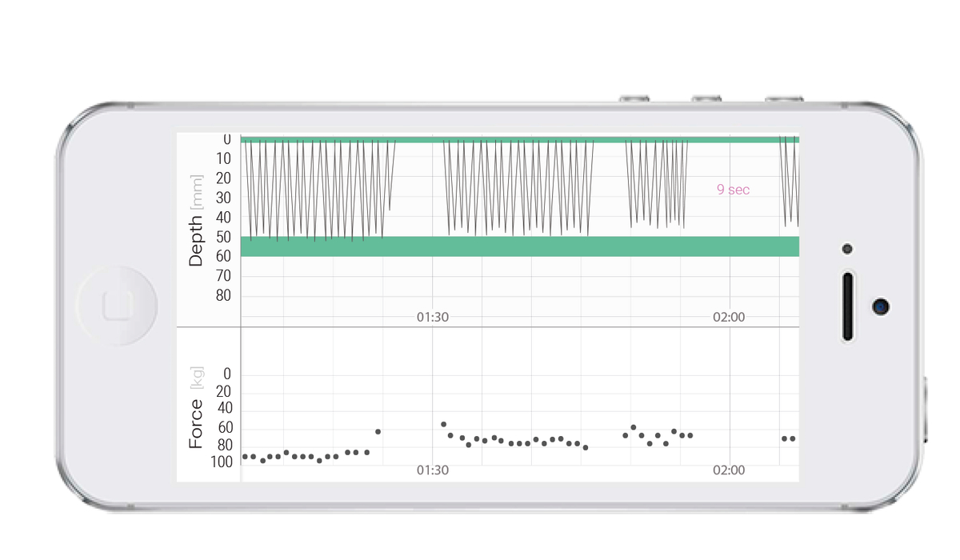Click the Depth [mm] axis title
The height and width of the screenshot is (560, 960).
tap(197, 221)
